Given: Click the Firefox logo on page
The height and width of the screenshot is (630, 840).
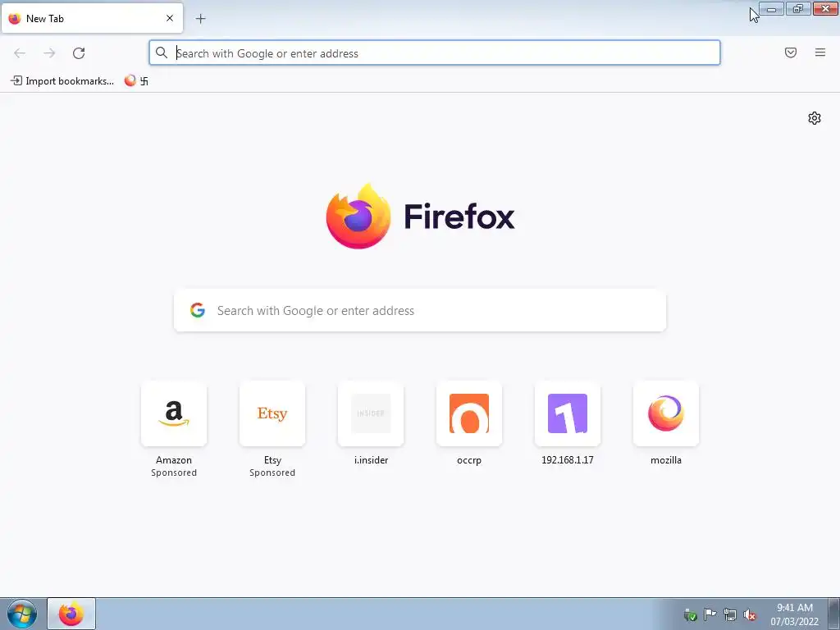Looking at the screenshot, I should [420, 217].
